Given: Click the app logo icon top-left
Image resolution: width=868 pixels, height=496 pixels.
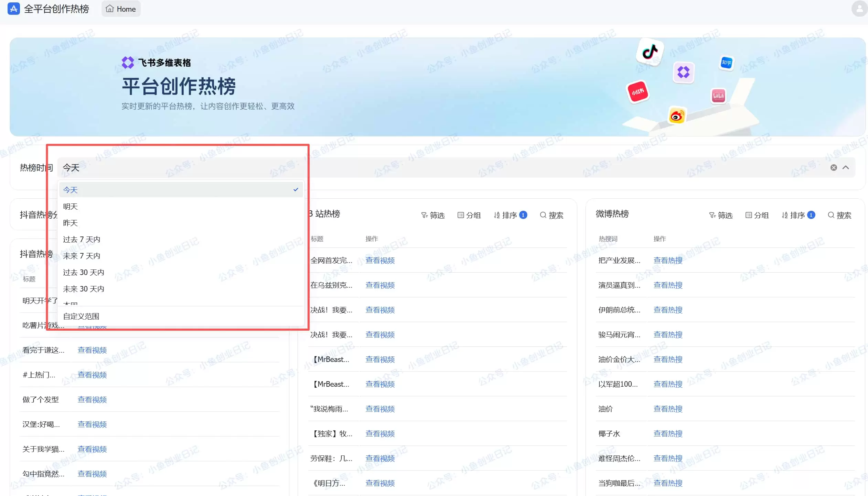Looking at the screenshot, I should (x=13, y=9).
